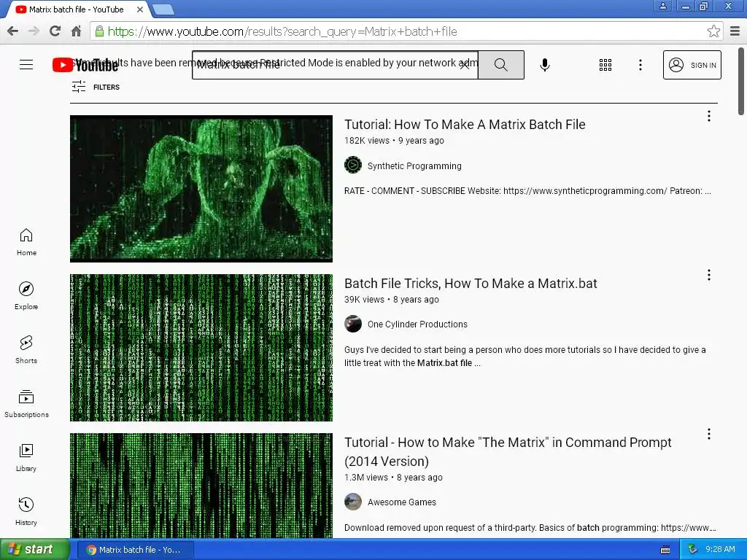
Task: Open options menu for Command Prompt Matrix video
Action: point(709,434)
